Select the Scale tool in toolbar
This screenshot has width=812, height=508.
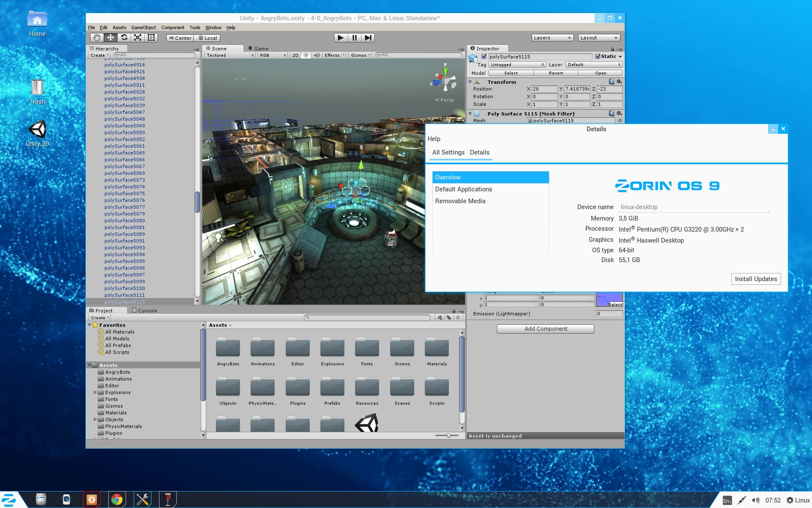[137, 38]
